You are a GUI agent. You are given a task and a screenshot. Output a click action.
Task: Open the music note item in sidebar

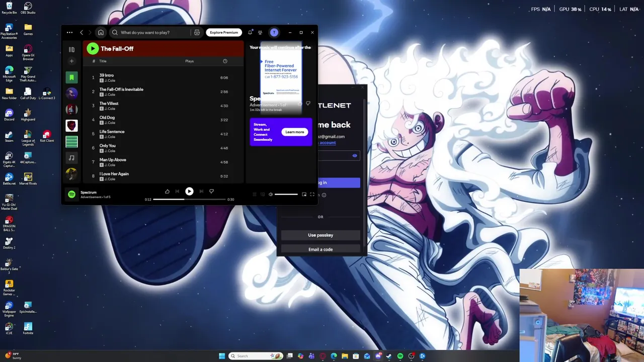point(71,157)
